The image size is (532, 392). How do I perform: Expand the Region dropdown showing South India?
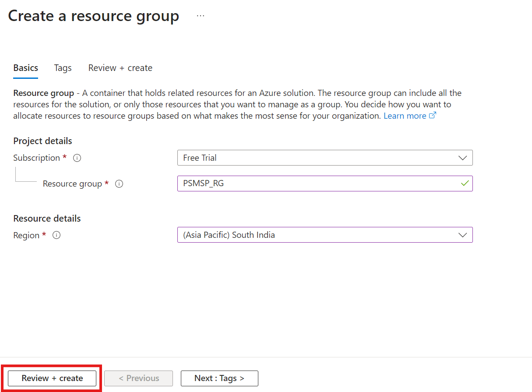[x=324, y=235]
